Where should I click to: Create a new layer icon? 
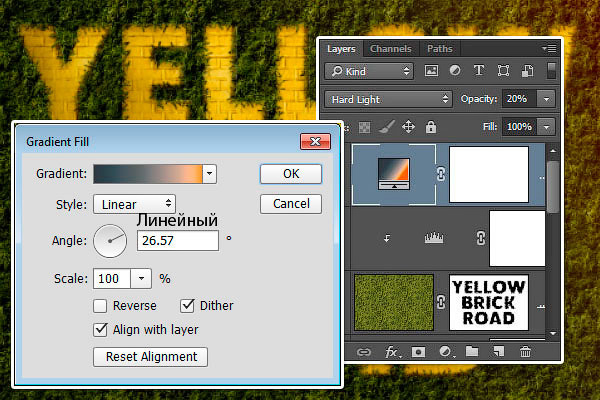click(x=499, y=351)
